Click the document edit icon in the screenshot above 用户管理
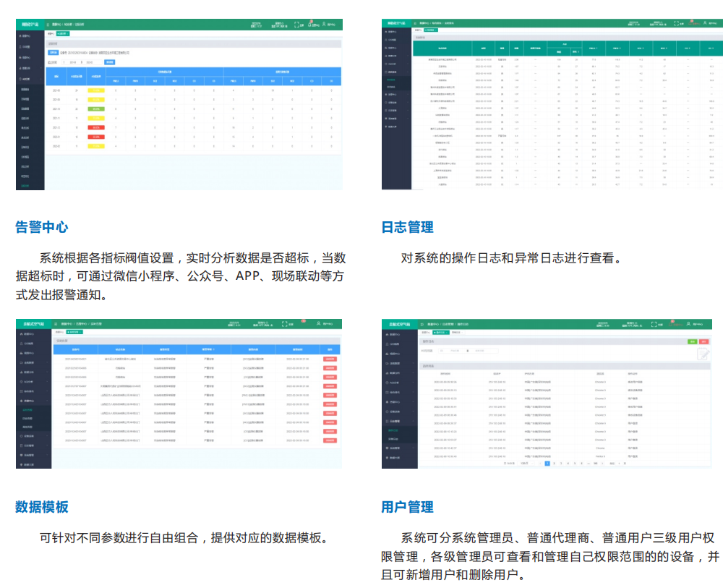The image size is (723, 588). (x=703, y=354)
